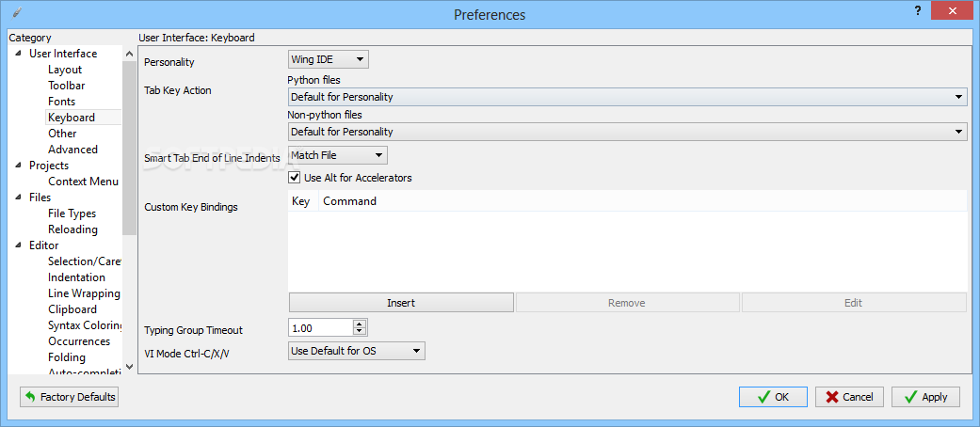The width and height of the screenshot is (980, 427).
Task: Click category tree scrollbar up arrow
Action: (129, 53)
